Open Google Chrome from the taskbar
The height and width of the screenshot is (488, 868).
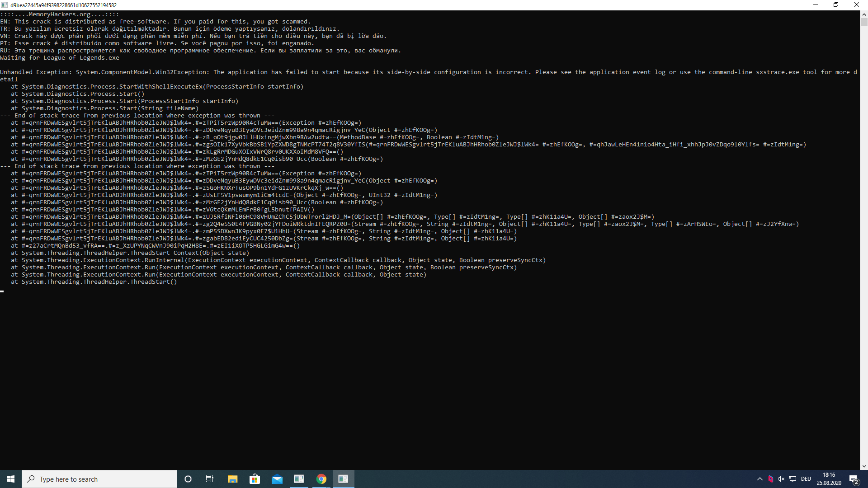coord(321,479)
